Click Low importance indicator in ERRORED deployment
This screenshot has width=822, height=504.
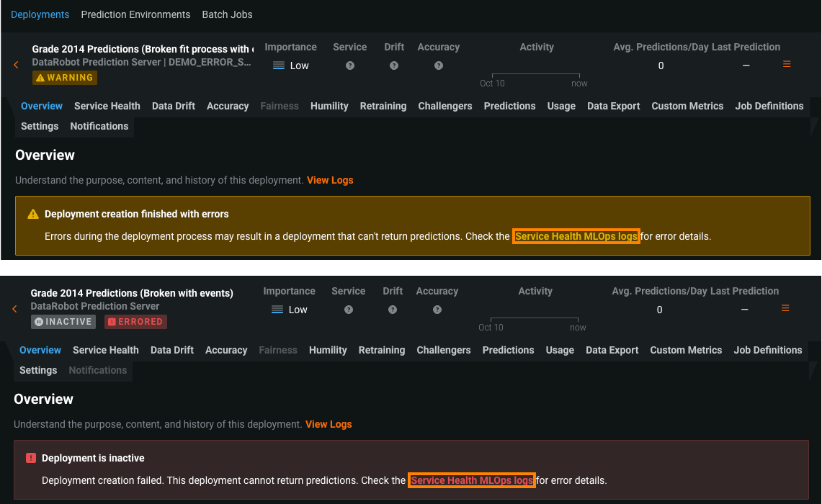coord(290,310)
